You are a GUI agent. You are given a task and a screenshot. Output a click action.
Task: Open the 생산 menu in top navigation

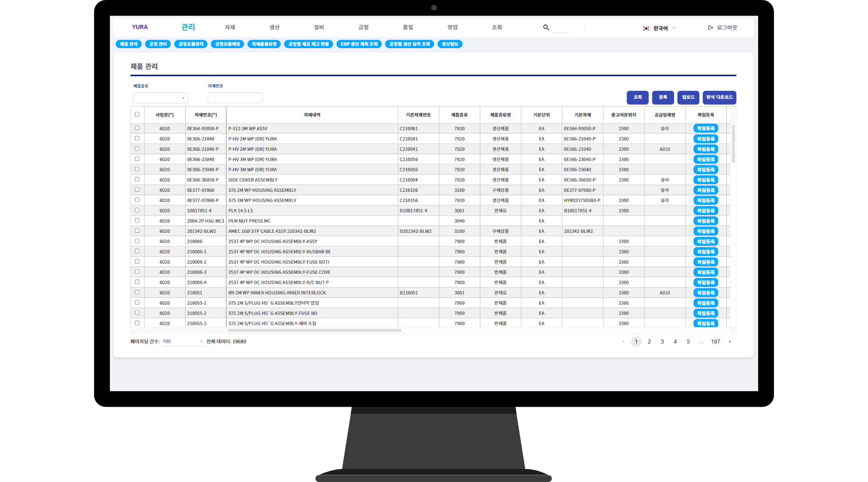point(274,27)
